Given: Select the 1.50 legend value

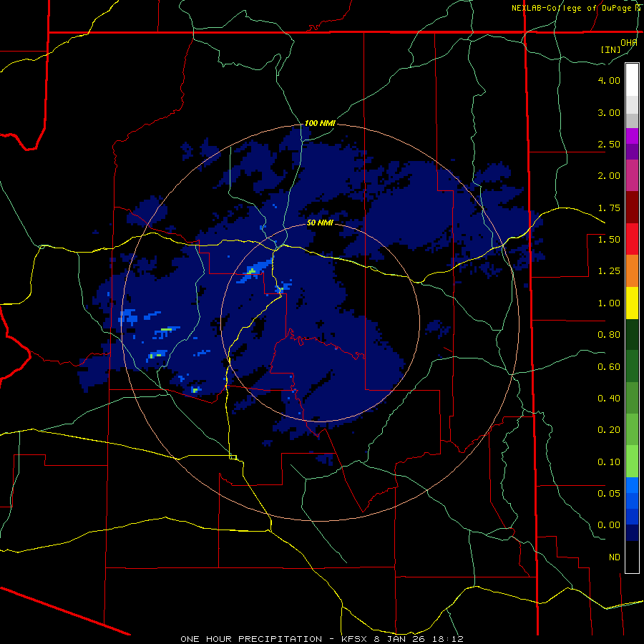Looking at the screenshot, I should coord(609,240).
